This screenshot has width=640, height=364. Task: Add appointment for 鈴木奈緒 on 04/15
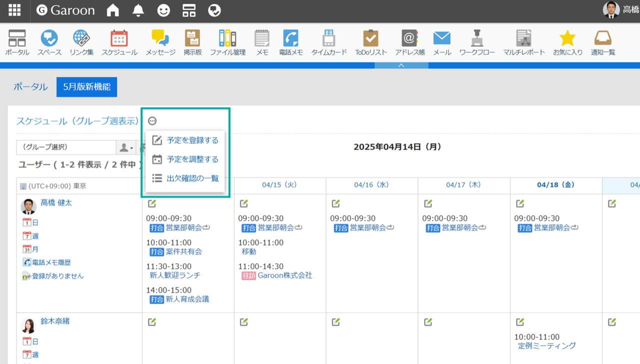[x=244, y=322]
